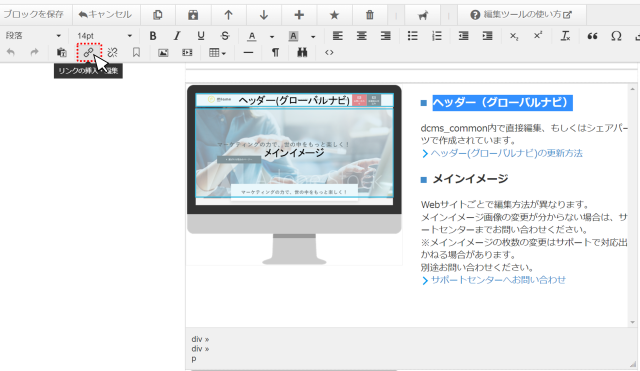Open the 14pt font size dropdown
Viewport: 640px width, 371px height.
pyautogui.click(x=104, y=36)
